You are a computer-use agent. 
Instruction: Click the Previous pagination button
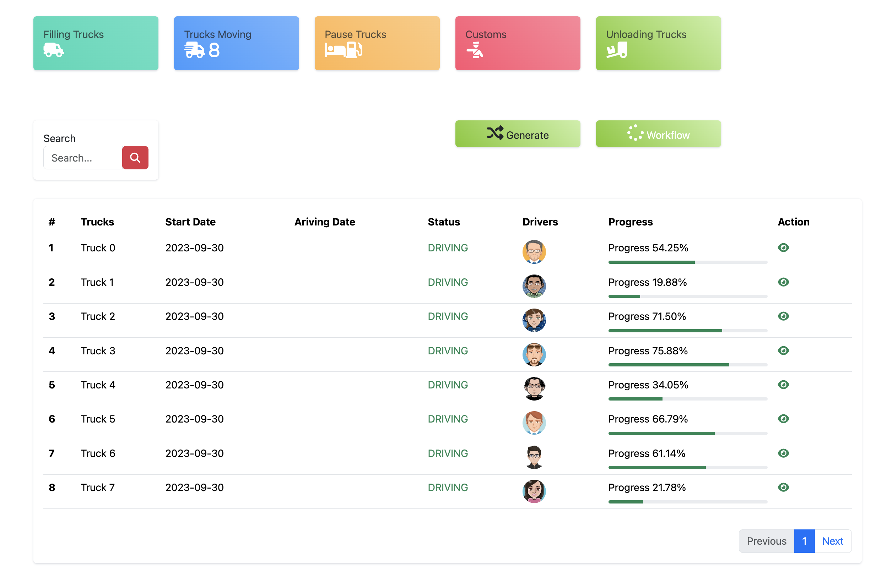pos(766,541)
